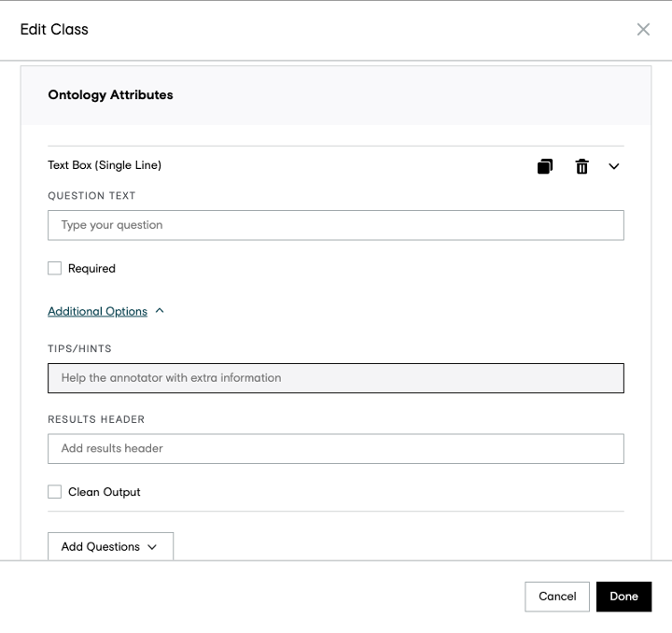Focus the Tips/Hints input field

tap(336, 378)
